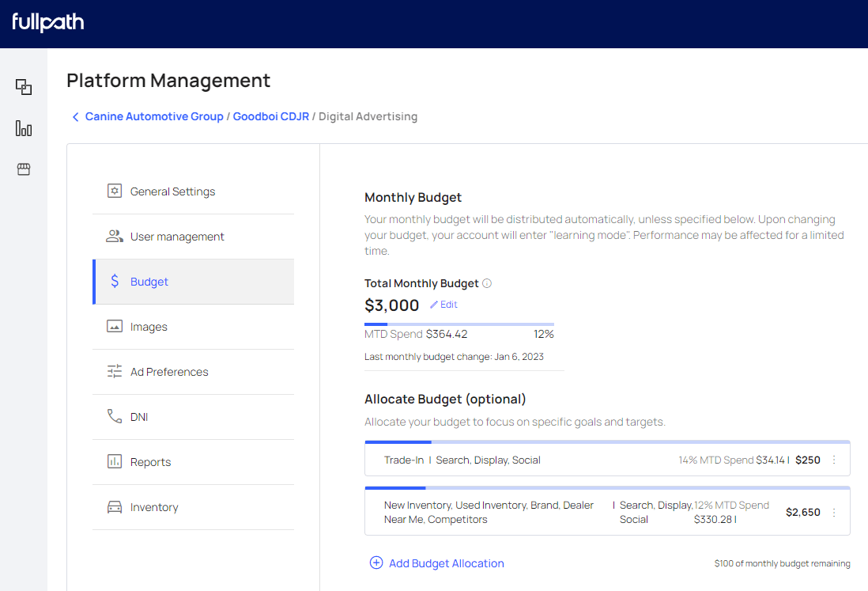This screenshot has height=591, width=868.
Task: Click Add Budget Allocation
Action: tap(436, 563)
